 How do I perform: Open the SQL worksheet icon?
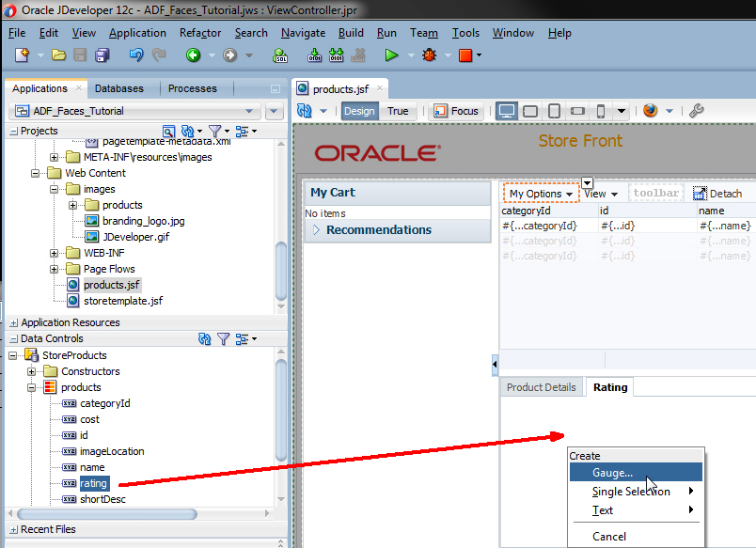[x=280, y=55]
